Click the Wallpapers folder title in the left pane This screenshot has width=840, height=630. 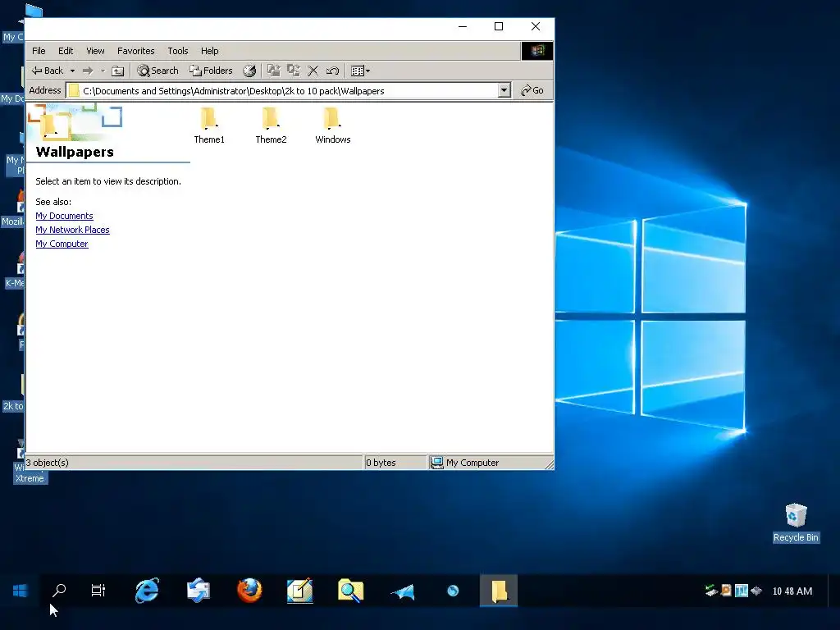tap(75, 152)
